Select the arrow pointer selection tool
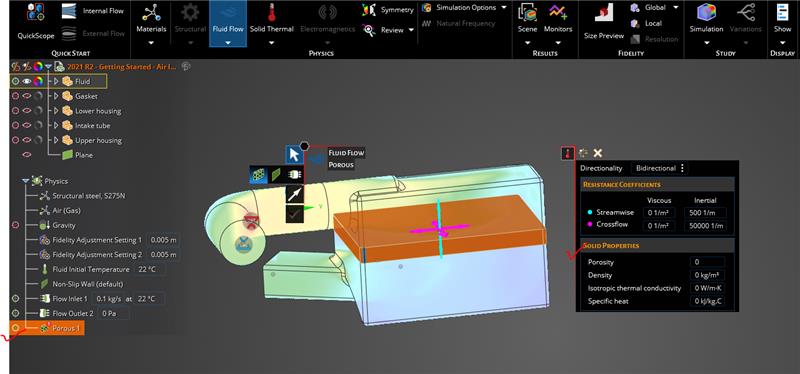Viewport: 800px width, 374px height. click(294, 155)
